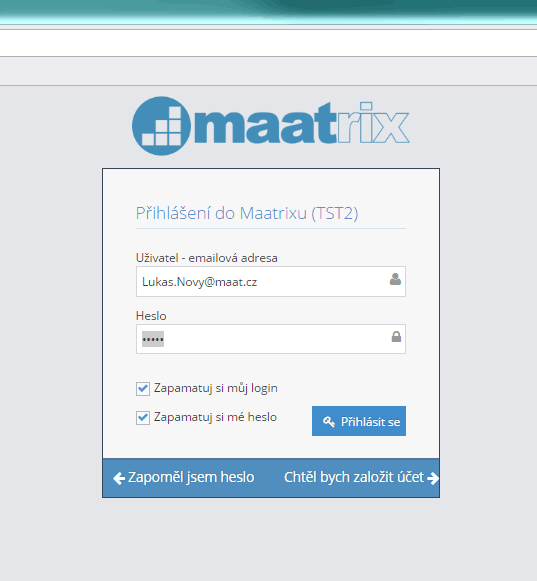Click the maatrix wordmark in the logo

[302, 123]
